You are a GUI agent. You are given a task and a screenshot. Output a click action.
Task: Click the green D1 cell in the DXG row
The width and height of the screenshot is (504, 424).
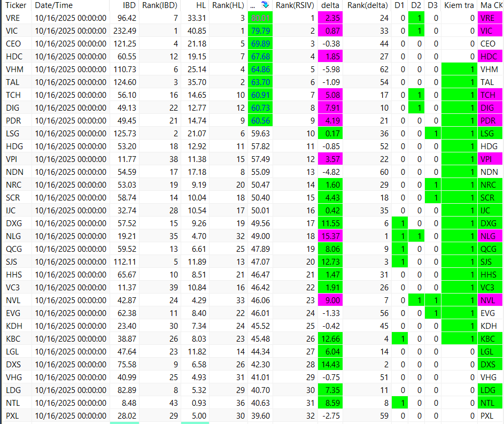(x=399, y=223)
